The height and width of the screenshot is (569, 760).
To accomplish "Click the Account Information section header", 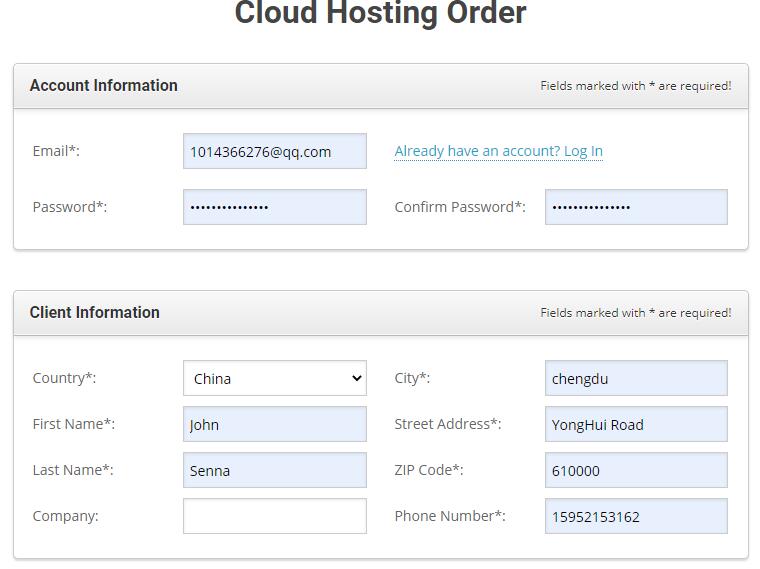I will (103, 85).
